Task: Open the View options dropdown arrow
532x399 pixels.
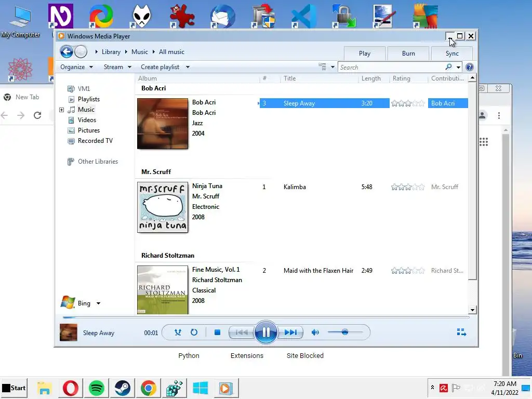Action: coord(333,67)
